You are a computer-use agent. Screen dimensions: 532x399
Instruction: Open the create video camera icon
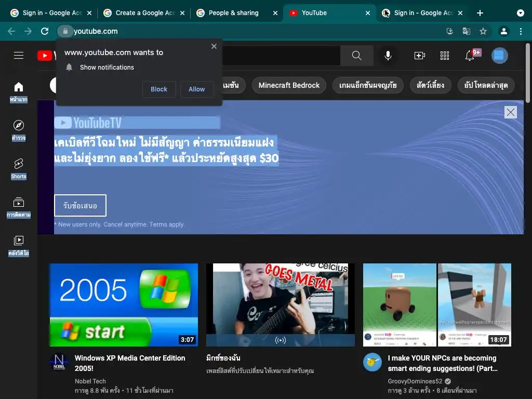pyautogui.click(x=420, y=56)
